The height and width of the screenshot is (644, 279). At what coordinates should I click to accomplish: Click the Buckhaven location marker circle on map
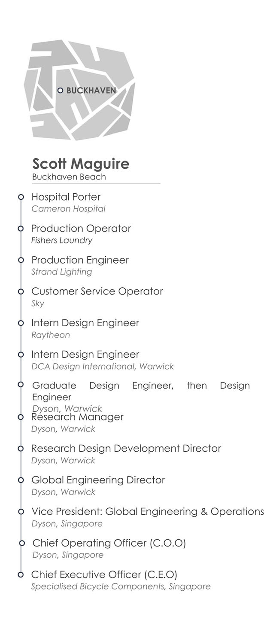tap(60, 91)
